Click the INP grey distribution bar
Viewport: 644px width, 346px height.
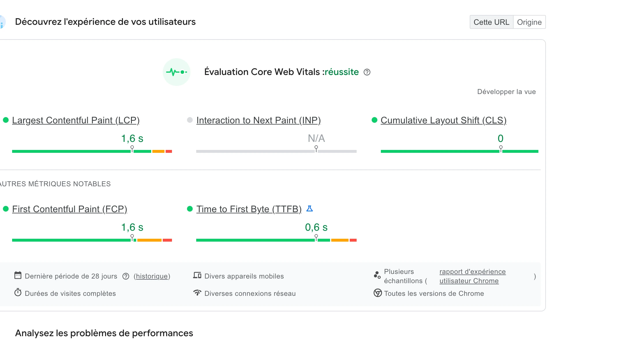point(276,151)
